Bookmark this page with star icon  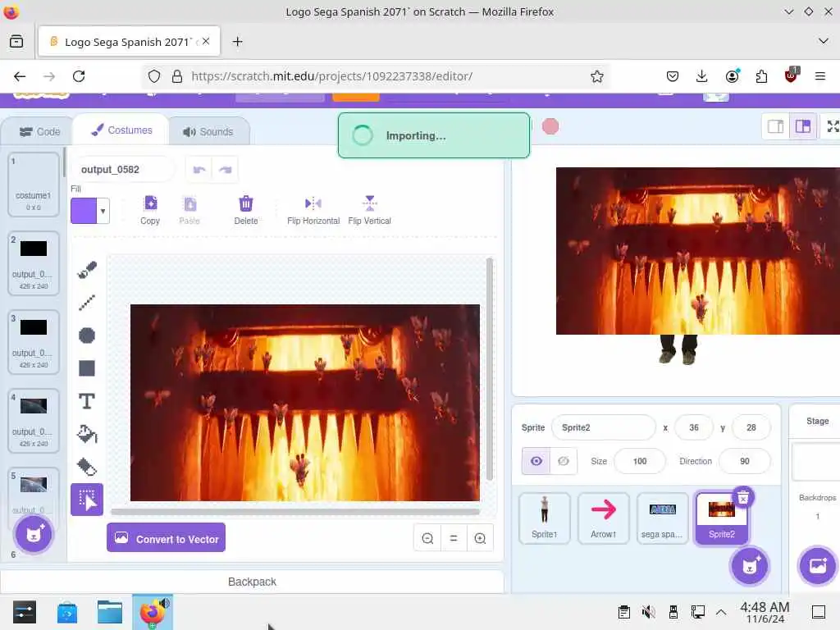click(x=597, y=76)
